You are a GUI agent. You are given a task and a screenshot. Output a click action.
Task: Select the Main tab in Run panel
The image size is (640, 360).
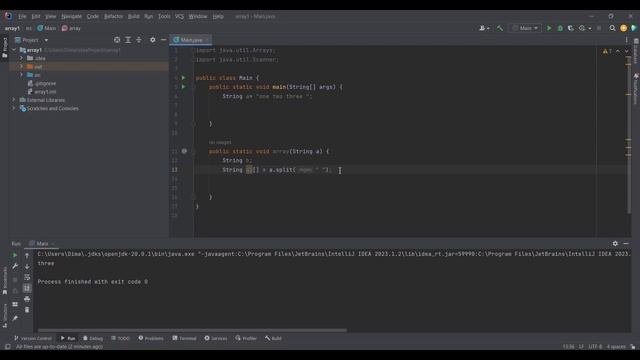[x=42, y=244]
